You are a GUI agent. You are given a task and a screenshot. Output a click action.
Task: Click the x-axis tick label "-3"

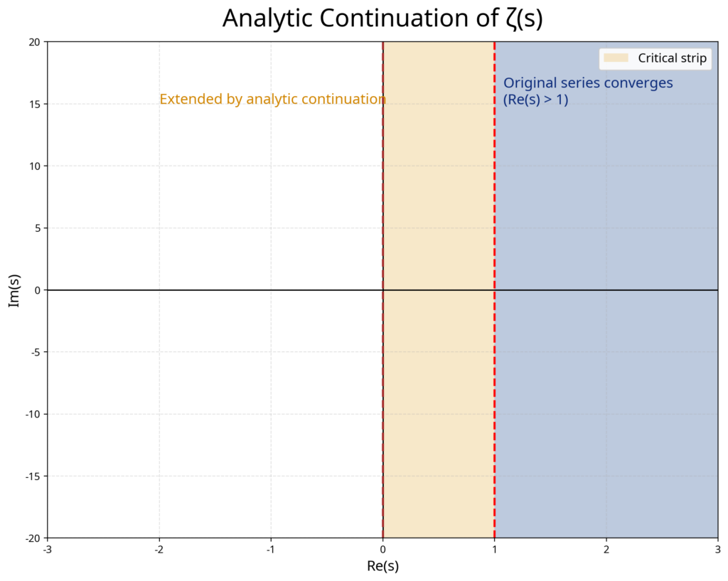48,550
